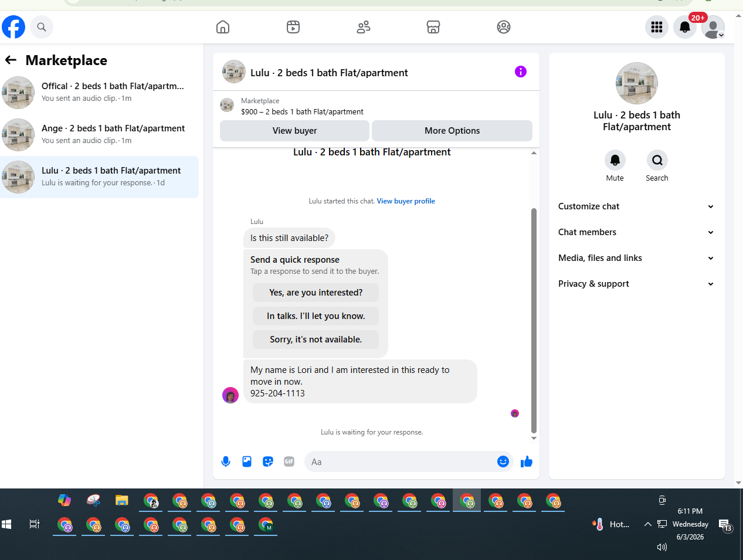Screen dimensions: 743x560
Task: Click the More Options button
Action: click(x=452, y=131)
